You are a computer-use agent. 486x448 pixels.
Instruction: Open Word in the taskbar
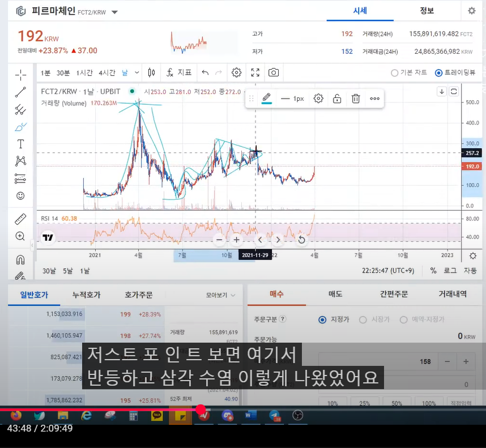[250, 415]
